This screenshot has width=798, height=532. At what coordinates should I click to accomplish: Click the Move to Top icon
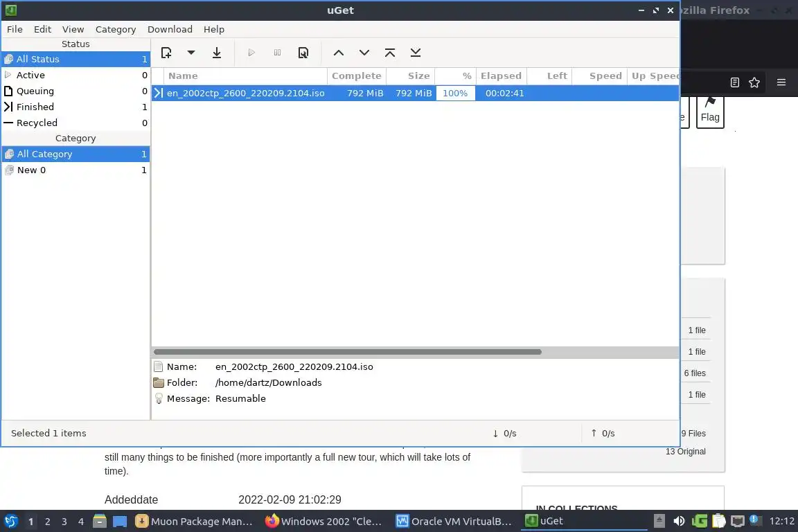point(390,53)
